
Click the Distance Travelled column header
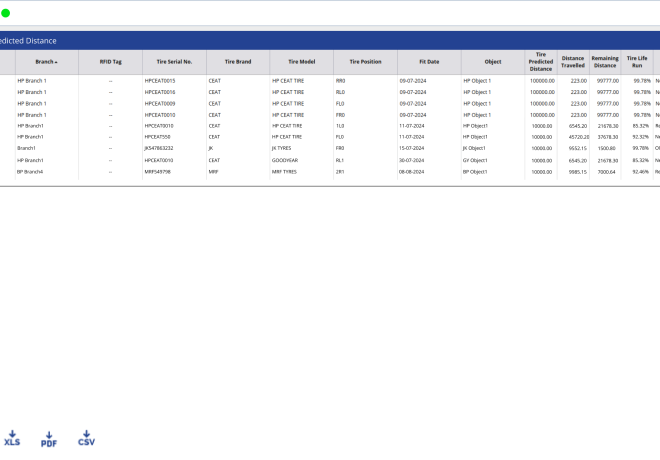[573, 61]
